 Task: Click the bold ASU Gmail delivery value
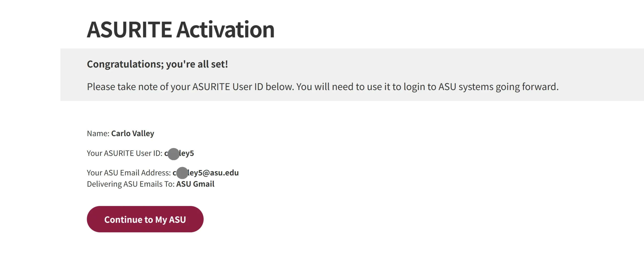click(x=195, y=184)
